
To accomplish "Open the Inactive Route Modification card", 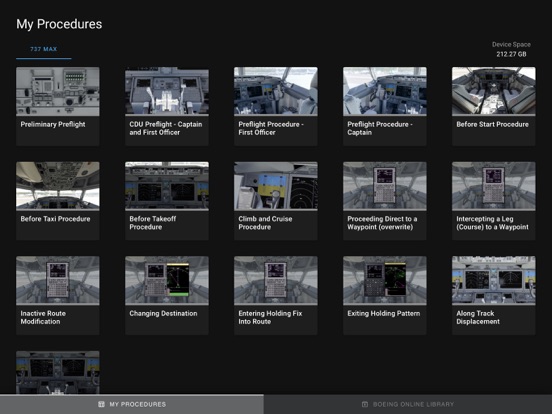I will point(58,295).
